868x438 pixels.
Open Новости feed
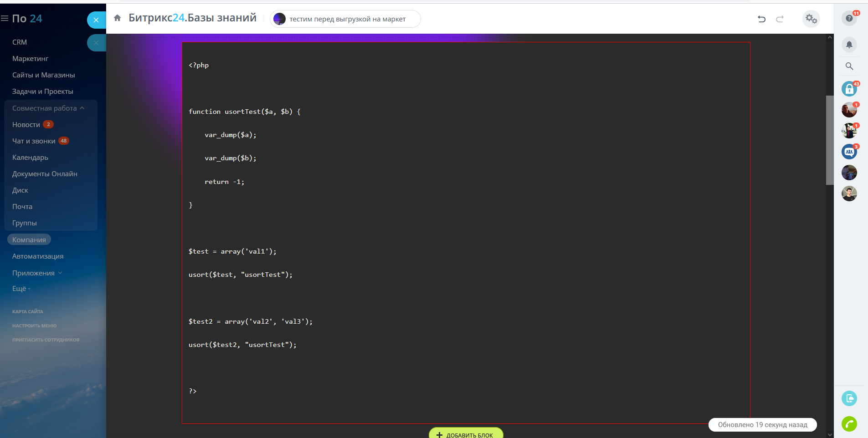26,124
